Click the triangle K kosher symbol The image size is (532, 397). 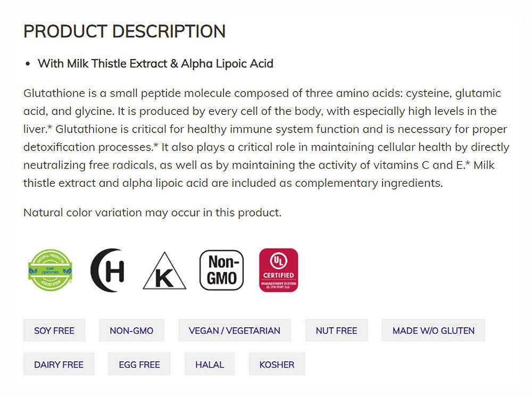pos(164,271)
